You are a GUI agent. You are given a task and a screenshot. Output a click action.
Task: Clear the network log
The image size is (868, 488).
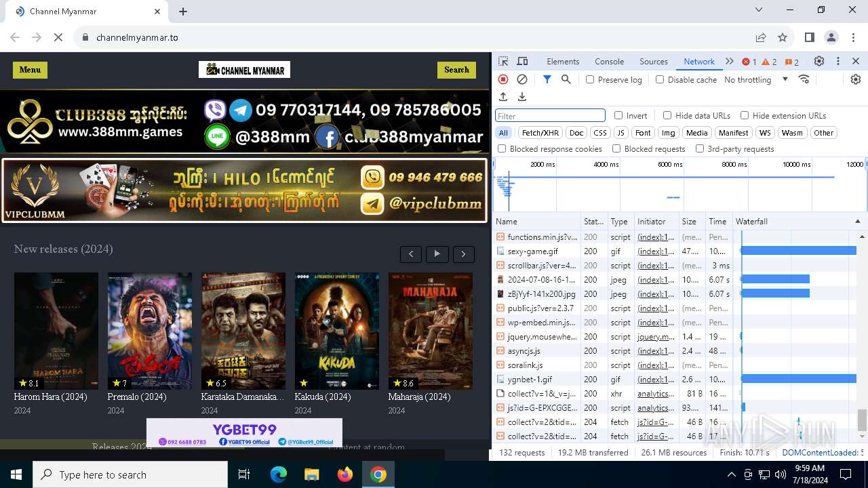[522, 79]
